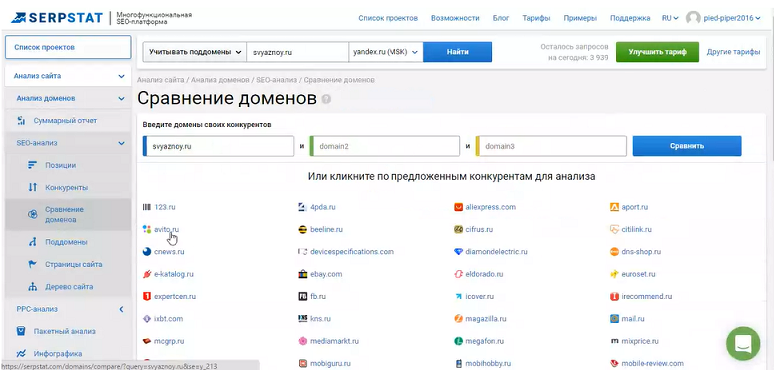Click the Позиции sidebar icon

coord(33,165)
